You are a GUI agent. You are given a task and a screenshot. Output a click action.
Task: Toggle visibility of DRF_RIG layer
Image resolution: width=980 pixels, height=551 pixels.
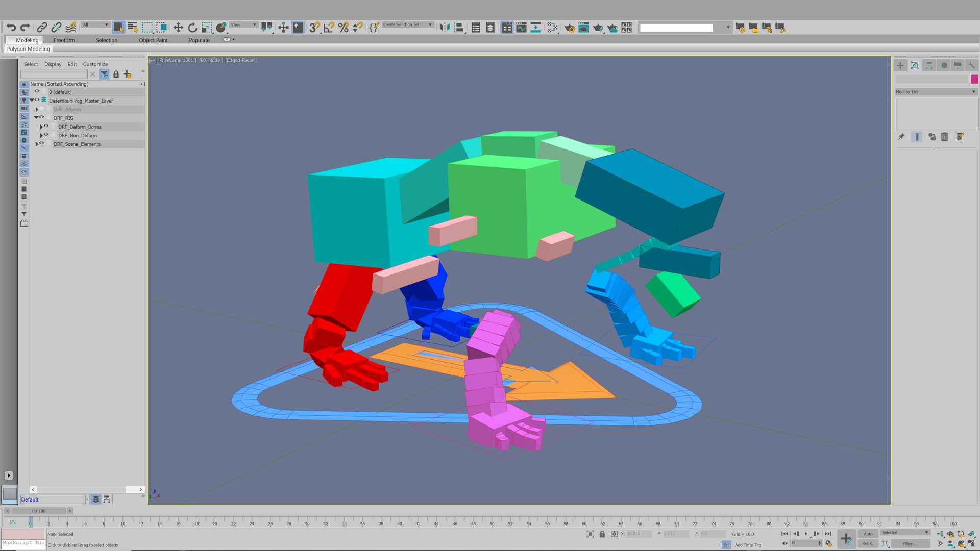pos(42,118)
